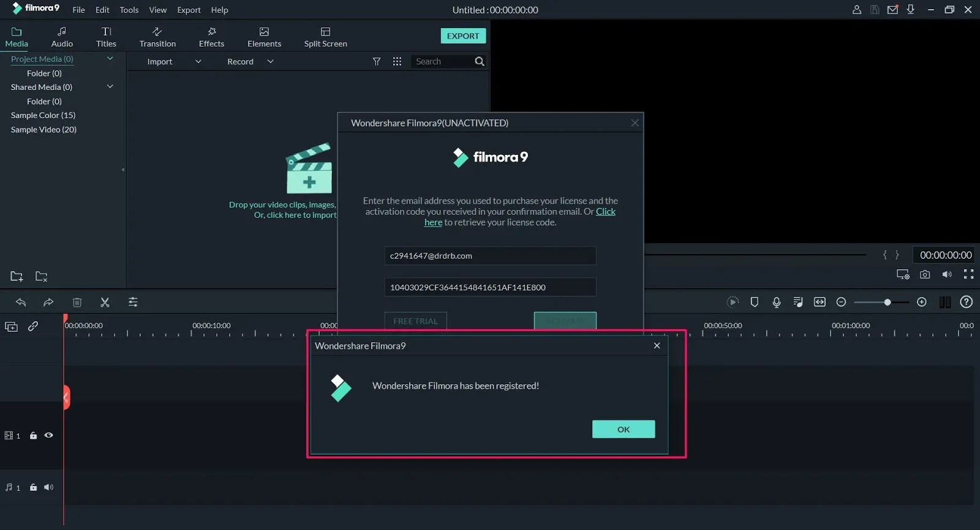Click the download arrow icon in title bar
The image size is (980, 530).
tap(911, 10)
